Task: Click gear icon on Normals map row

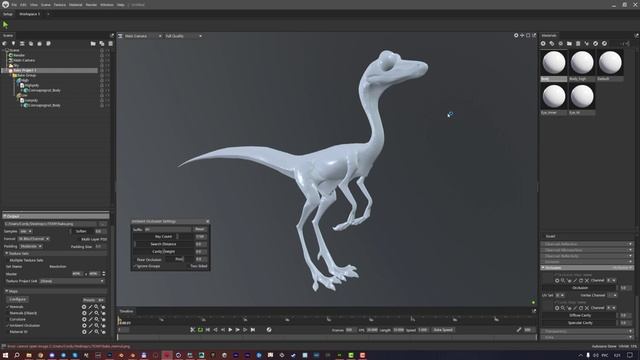Action: pos(84,307)
